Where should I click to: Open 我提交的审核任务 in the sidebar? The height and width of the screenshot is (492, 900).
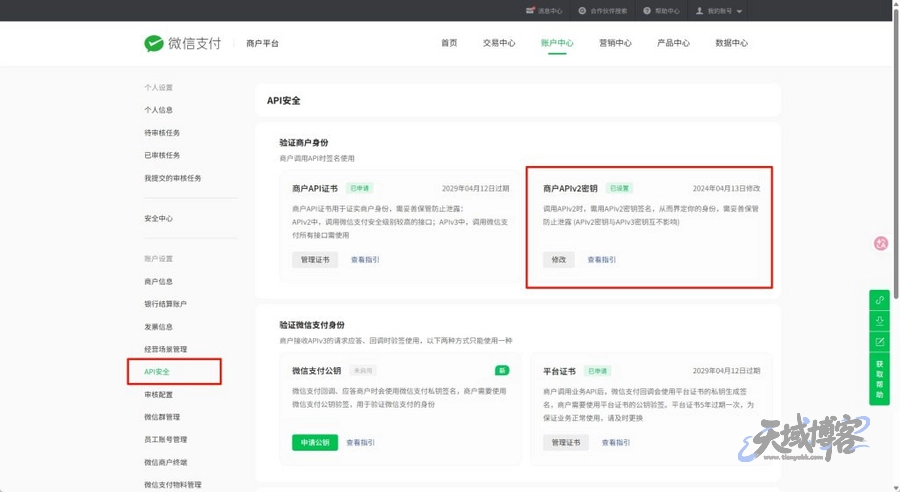tap(173, 178)
